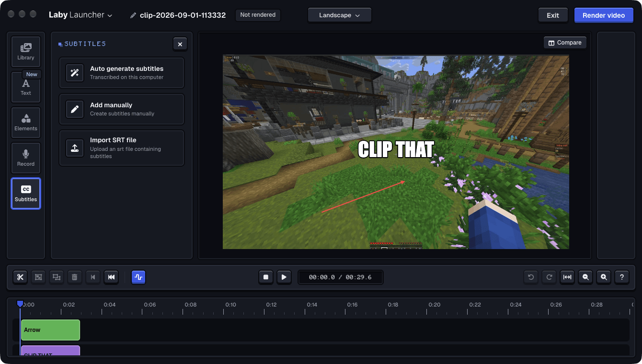Click the Not rendered status badge

pos(258,15)
